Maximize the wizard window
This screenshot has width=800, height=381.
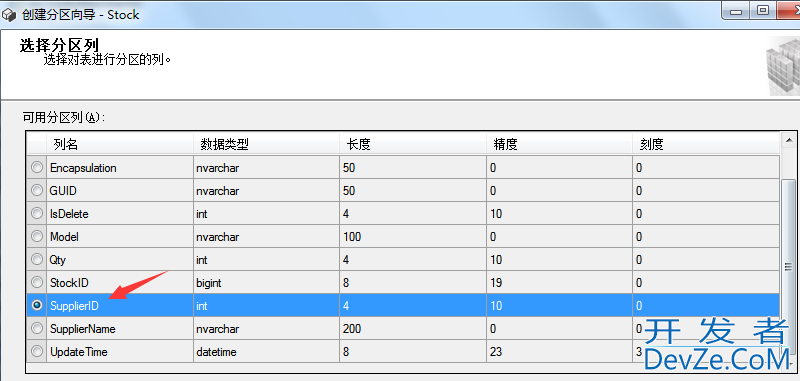[763, 10]
